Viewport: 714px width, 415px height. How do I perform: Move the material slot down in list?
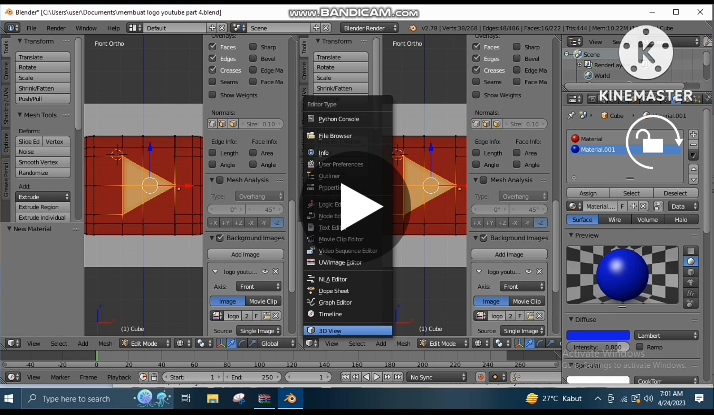click(693, 179)
